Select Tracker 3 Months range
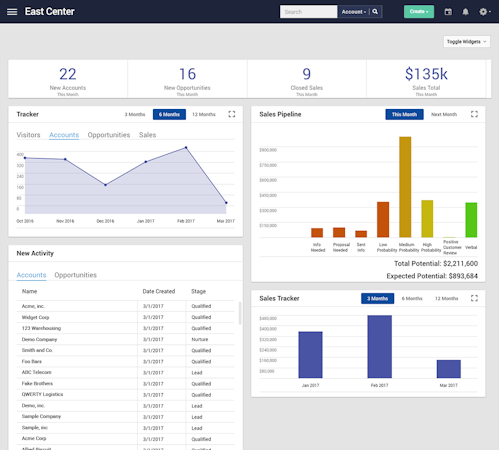The image size is (499, 450). coord(135,114)
